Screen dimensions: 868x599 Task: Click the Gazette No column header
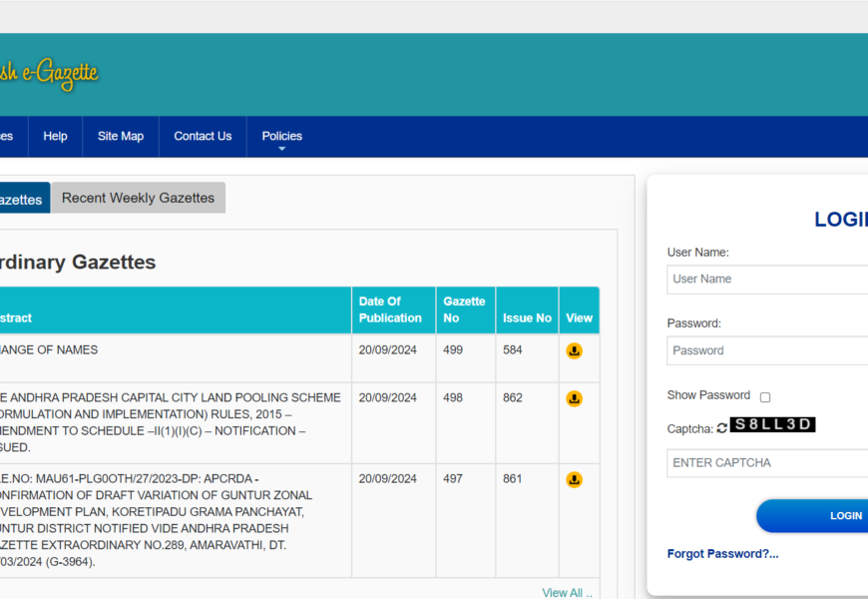pyautogui.click(x=464, y=309)
